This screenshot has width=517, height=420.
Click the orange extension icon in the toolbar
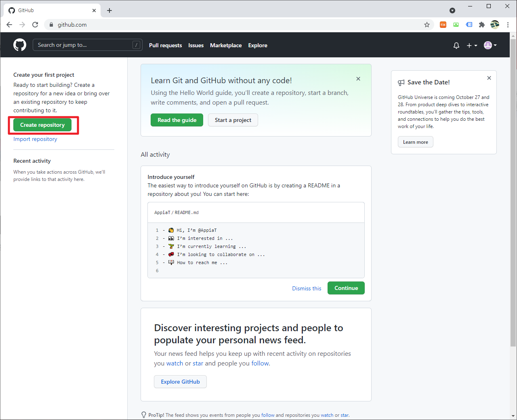click(443, 25)
